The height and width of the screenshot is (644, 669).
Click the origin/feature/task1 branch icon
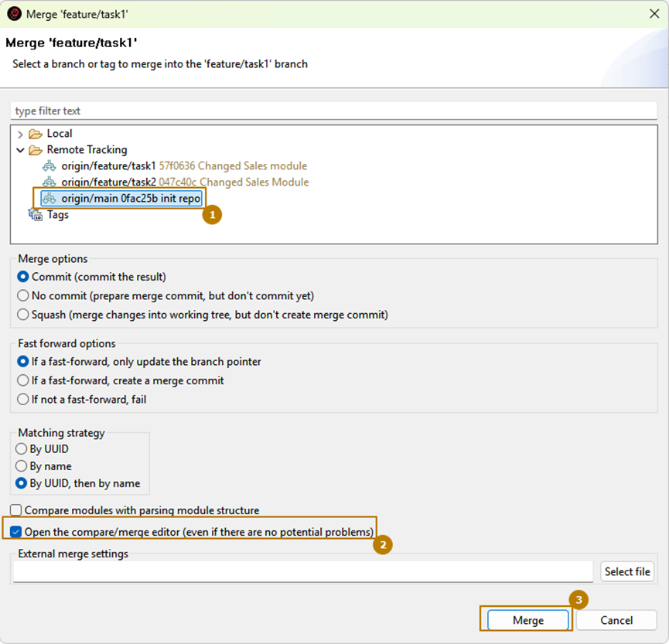[49, 166]
